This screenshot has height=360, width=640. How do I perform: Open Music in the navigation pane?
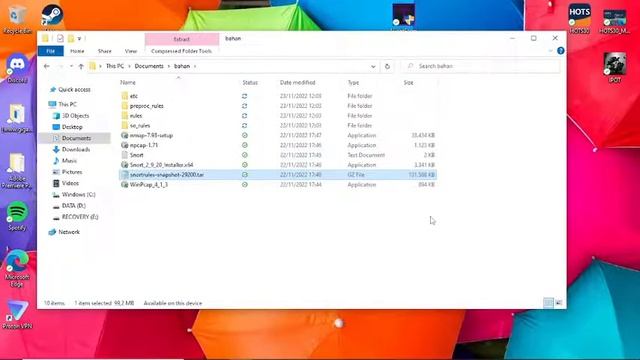coord(69,161)
